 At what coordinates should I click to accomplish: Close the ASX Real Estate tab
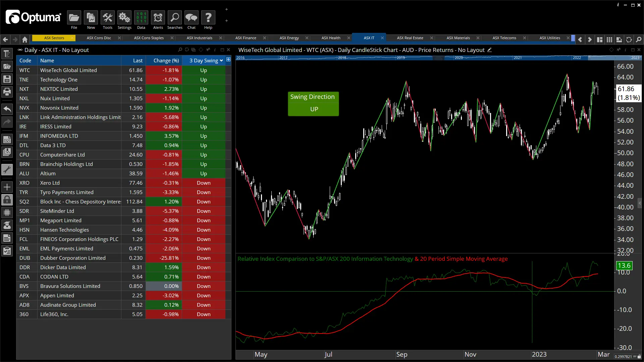[x=432, y=38]
